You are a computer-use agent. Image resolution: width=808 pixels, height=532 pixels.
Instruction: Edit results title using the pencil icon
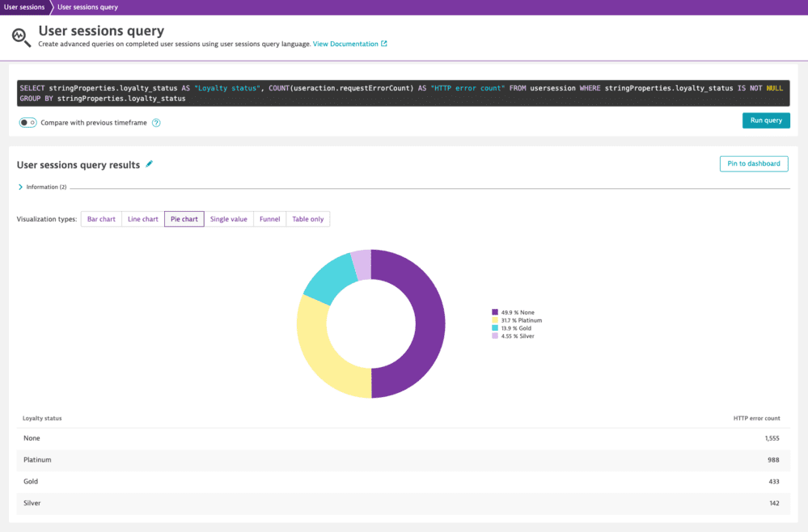coord(149,163)
